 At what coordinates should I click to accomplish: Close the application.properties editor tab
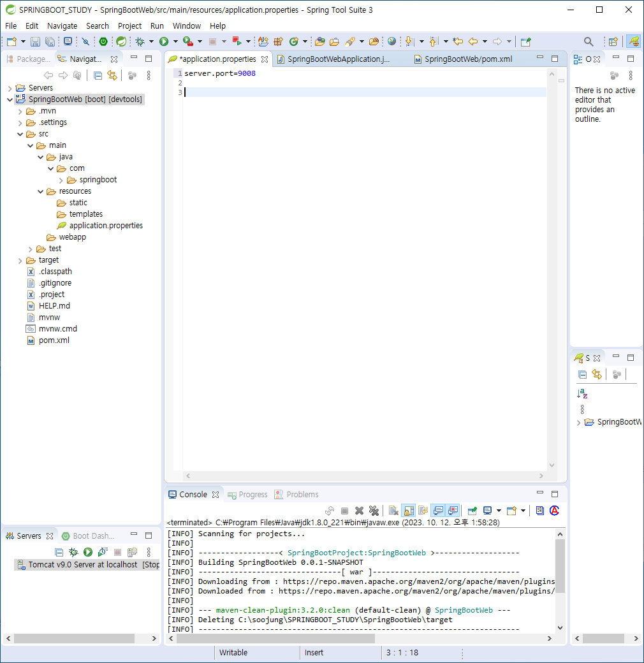(265, 59)
